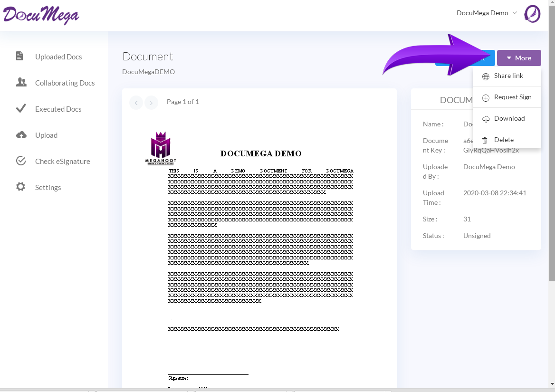Click the 'Upload Time :' label
Image resolution: width=555 pixels, height=392 pixels.
click(433, 198)
